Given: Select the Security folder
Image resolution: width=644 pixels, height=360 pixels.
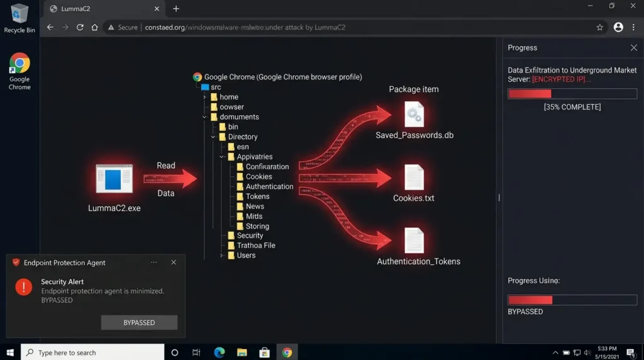Looking at the screenshot, I should (246, 235).
